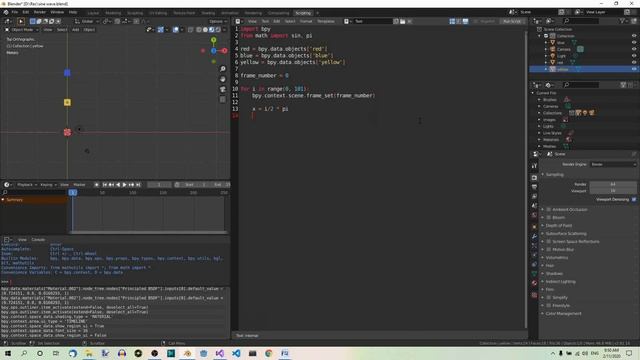This screenshot has width=640, height=360.
Task: Toggle camera view icon in 3D viewport
Action: [x=222, y=89]
